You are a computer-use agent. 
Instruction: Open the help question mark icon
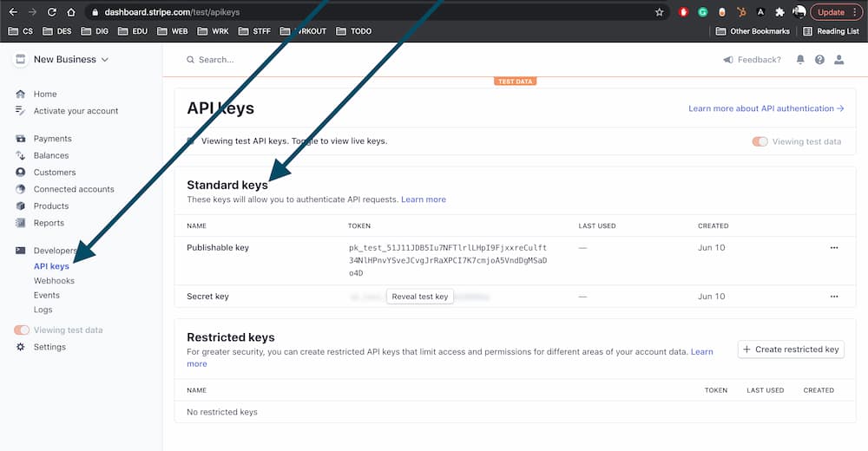pos(819,60)
